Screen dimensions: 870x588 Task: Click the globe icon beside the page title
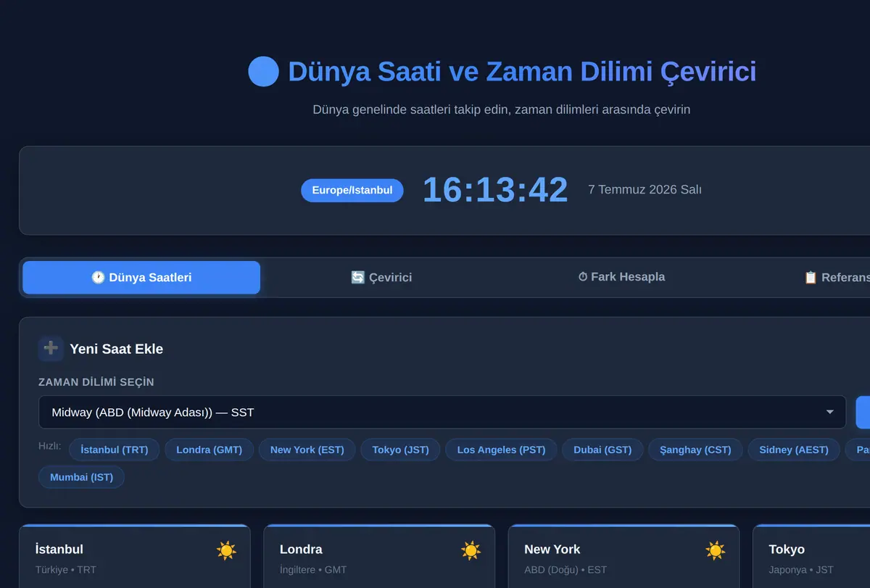(x=263, y=72)
